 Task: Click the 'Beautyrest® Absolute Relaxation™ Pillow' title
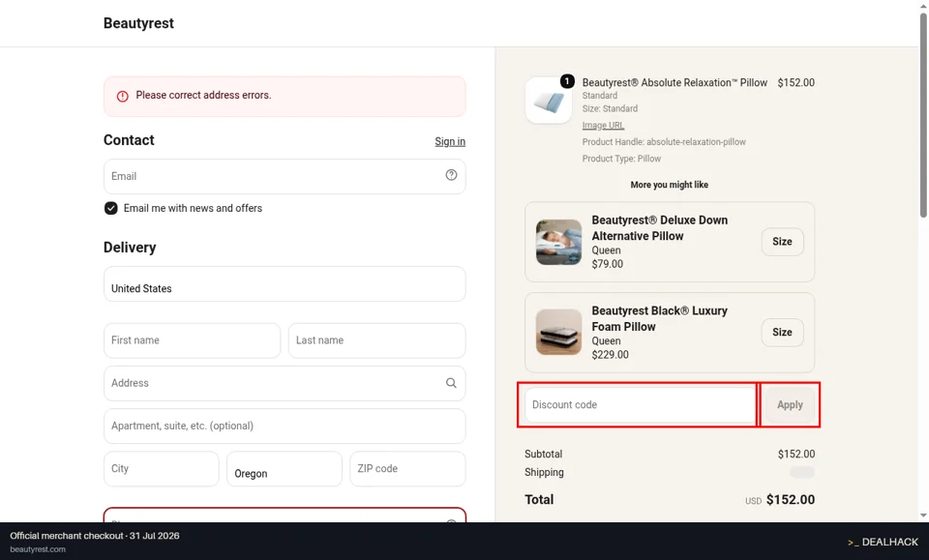point(674,83)
